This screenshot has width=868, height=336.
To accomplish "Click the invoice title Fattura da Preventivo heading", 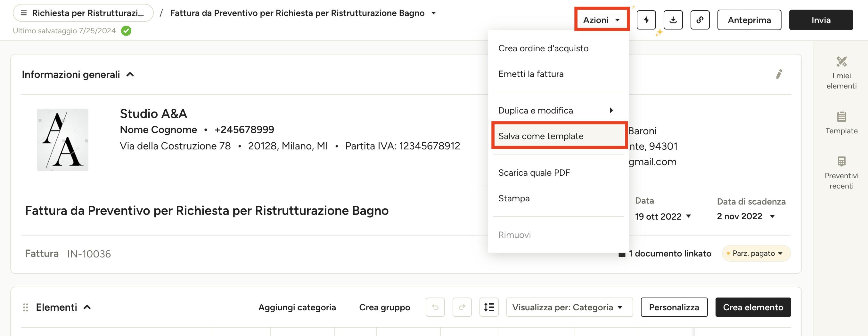I will click(207, 211).
